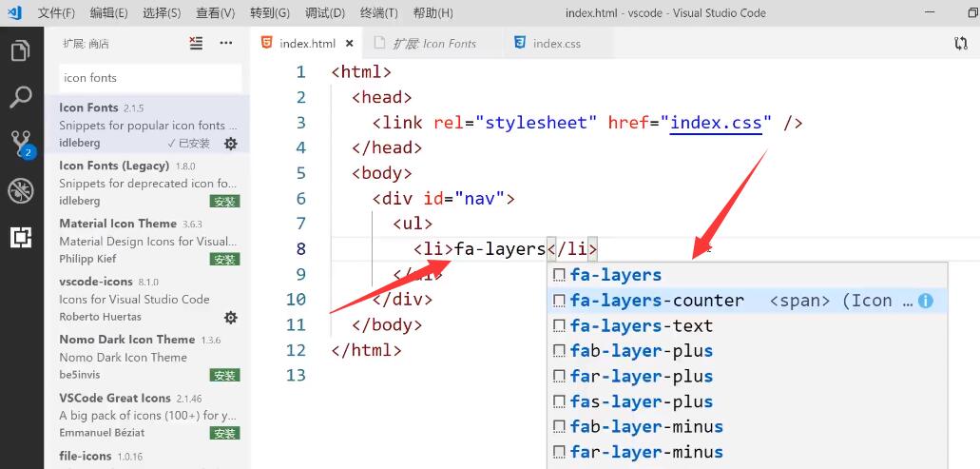Open the 终端(T) menu
Screen dimensions: 980x469
[379, 12]
